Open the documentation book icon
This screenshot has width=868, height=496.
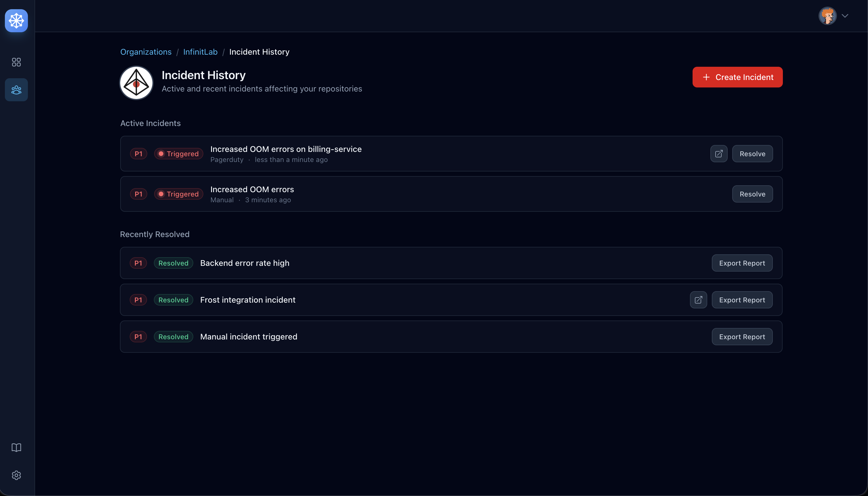[16, 447]
